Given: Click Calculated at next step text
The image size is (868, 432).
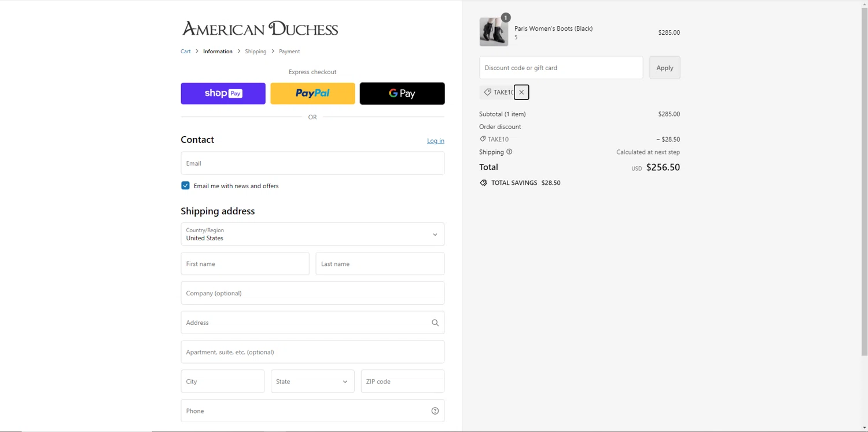Looking at the screenshot, I should 648,152.
